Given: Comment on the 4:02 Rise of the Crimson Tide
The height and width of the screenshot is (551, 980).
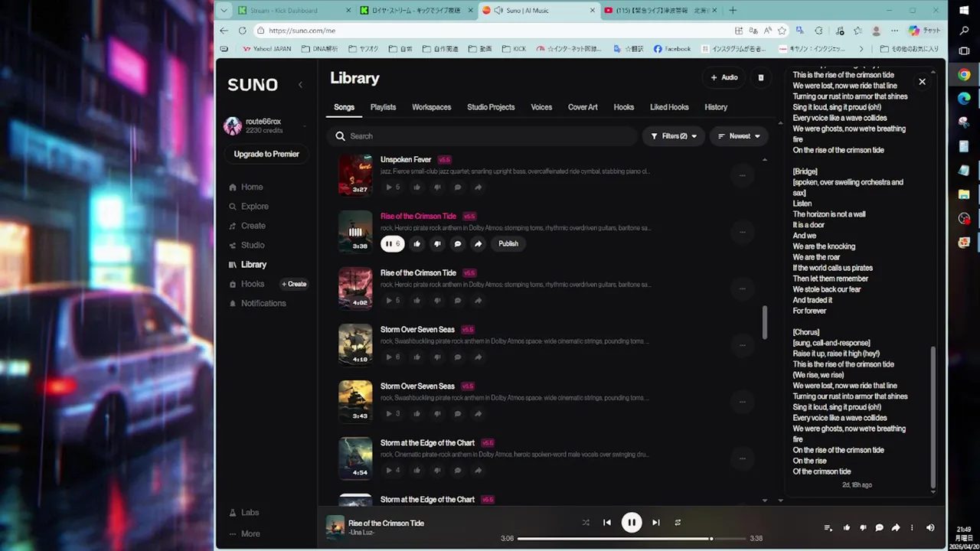Looking at the screenshot, I should (458, 301).
